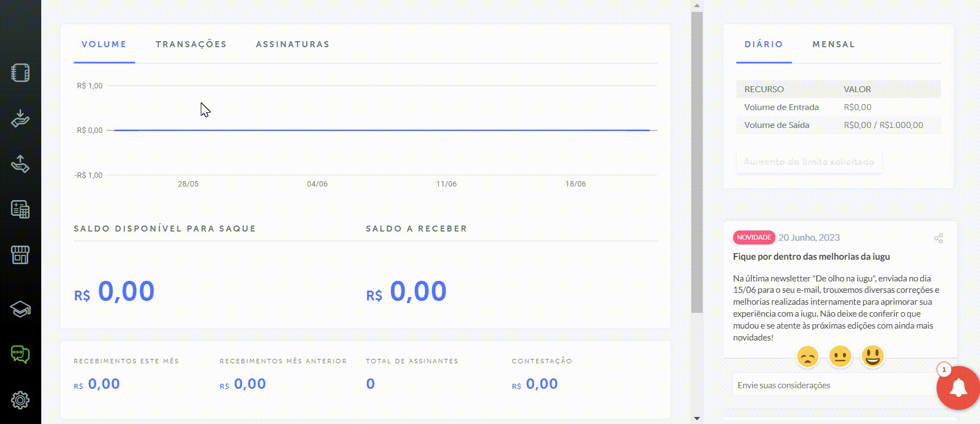Open the calculator and document sidebar icon

pos(20,209)
